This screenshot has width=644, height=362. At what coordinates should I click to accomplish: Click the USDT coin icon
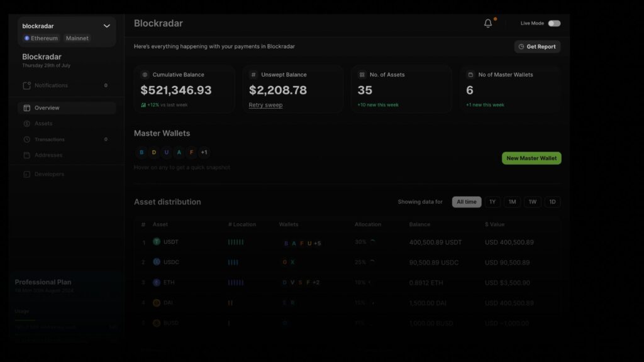157,242
